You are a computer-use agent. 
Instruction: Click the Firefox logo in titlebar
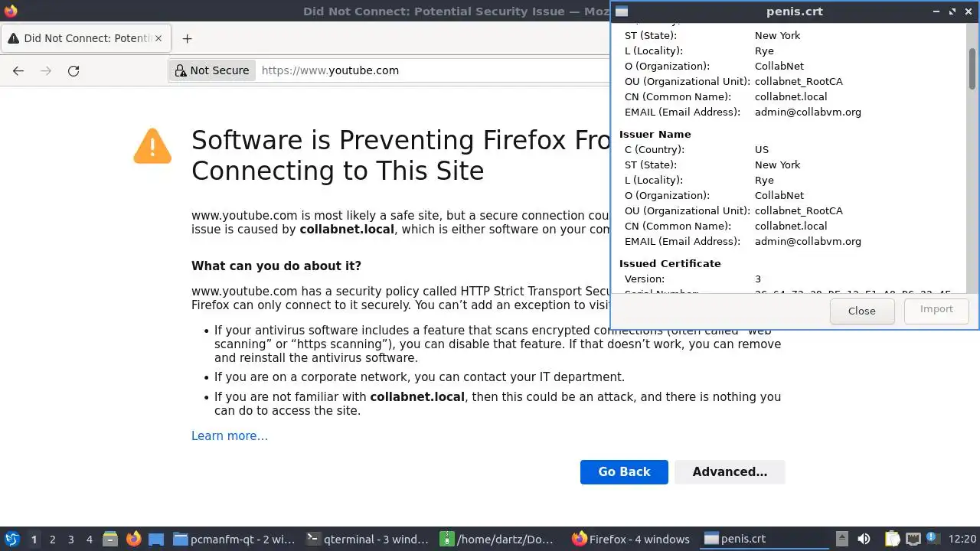click(x=11, y=11)
